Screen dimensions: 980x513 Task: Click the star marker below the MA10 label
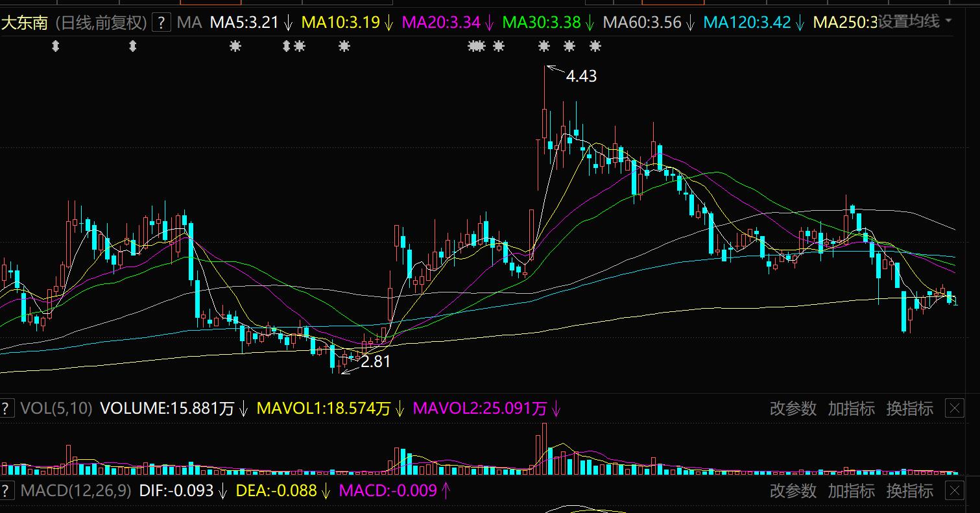[344, 46]
